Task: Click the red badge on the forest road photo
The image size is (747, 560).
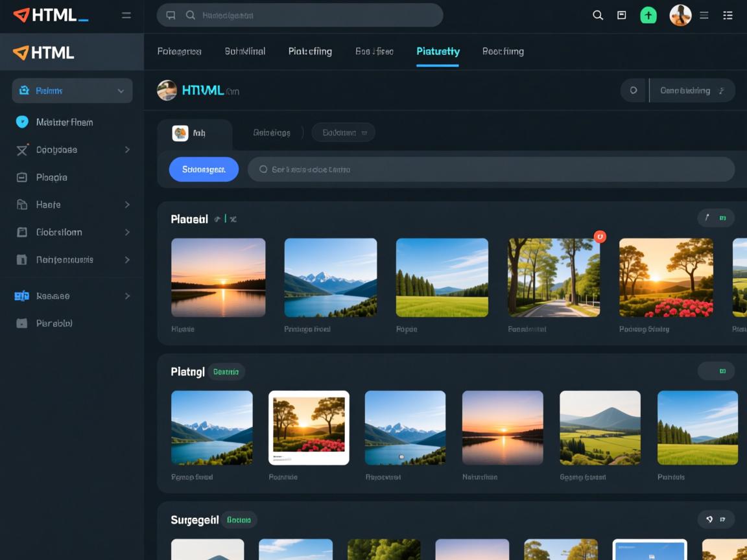Action: click(x=600, y=237)
